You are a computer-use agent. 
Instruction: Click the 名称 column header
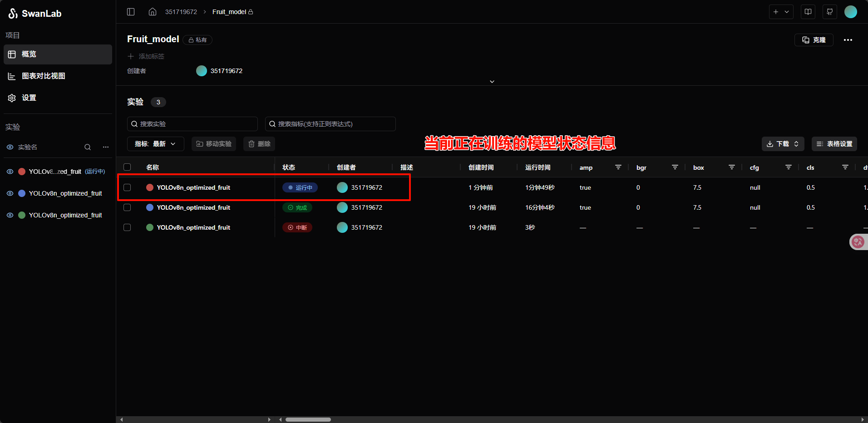[x=153, y=167]
